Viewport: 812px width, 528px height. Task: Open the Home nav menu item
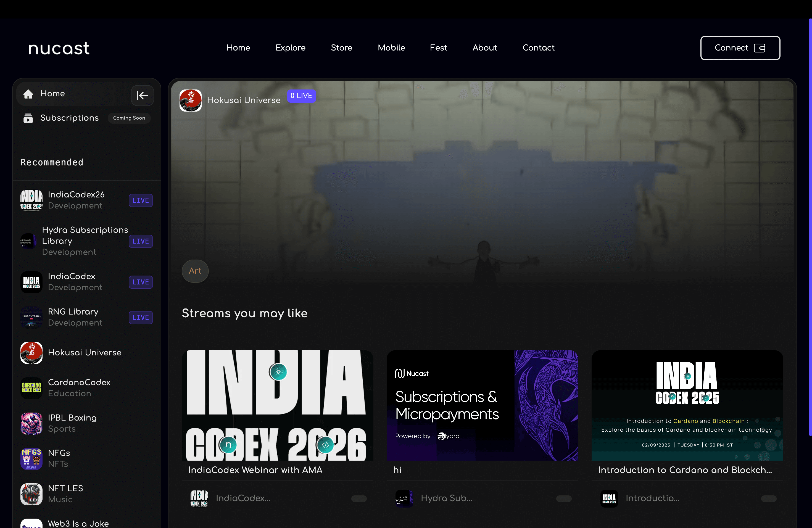click(238, 48)
